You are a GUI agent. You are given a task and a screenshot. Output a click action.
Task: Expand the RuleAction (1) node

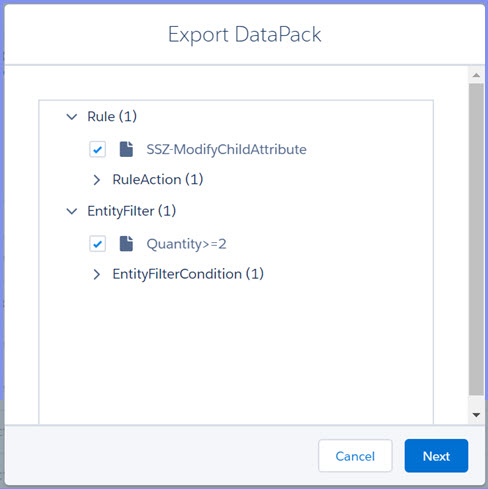(97, 180)
